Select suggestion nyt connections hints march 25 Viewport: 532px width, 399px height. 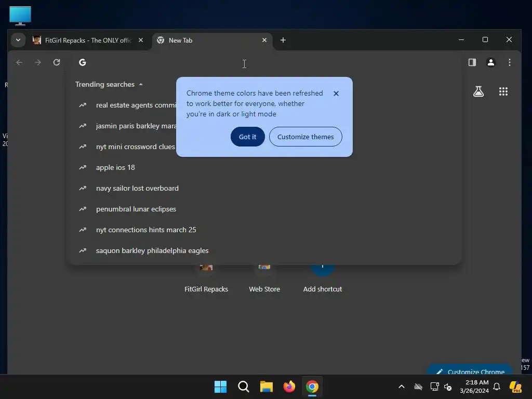point(264,230)
